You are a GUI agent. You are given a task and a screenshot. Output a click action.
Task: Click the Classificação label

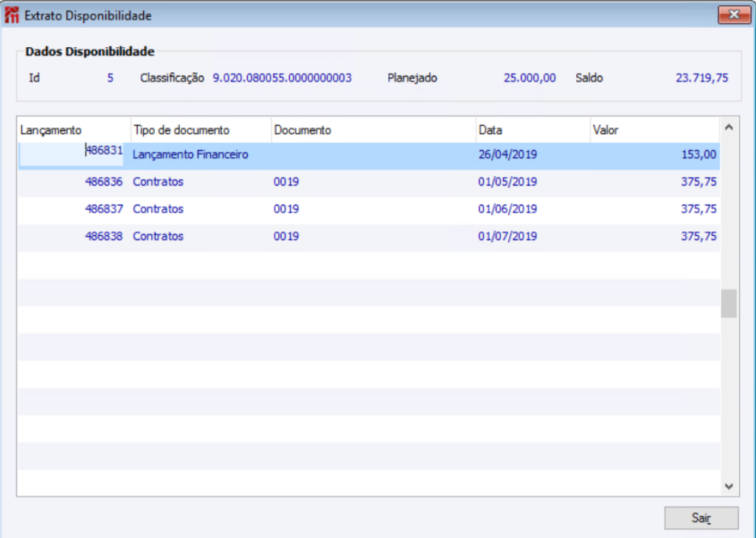click(x=172, y=78)
